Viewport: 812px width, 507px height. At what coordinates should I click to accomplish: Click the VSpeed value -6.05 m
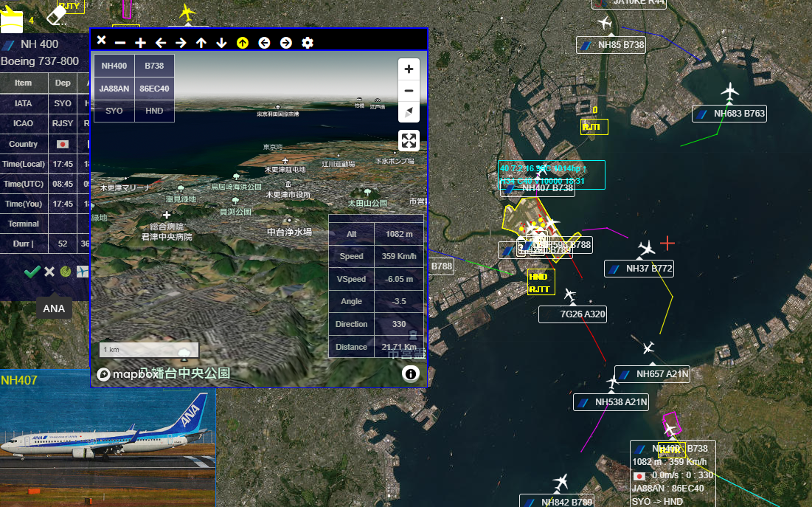(x=399, y=279)
